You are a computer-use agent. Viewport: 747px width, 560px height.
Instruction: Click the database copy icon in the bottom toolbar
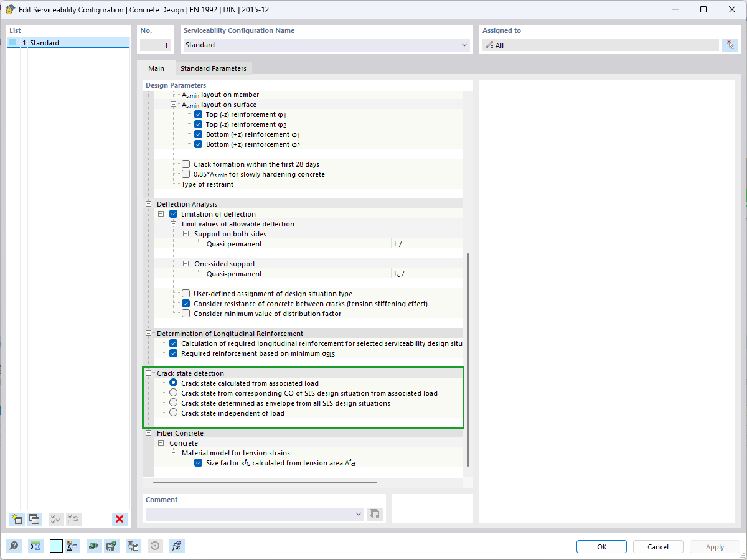click(134, 546)
